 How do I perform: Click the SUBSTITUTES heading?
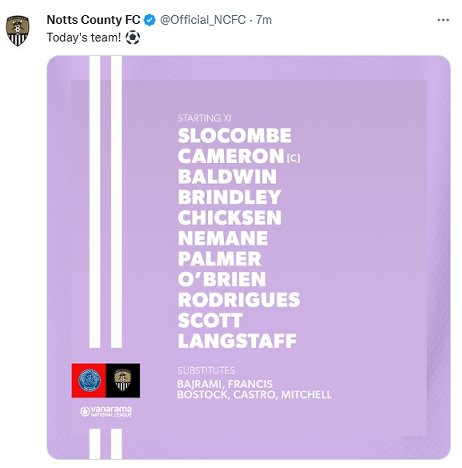(x=206, y=370)
